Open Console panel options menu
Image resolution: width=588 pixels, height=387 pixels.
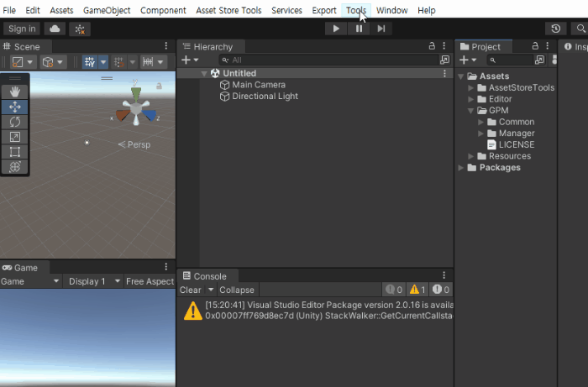click(x=444, y=275)
